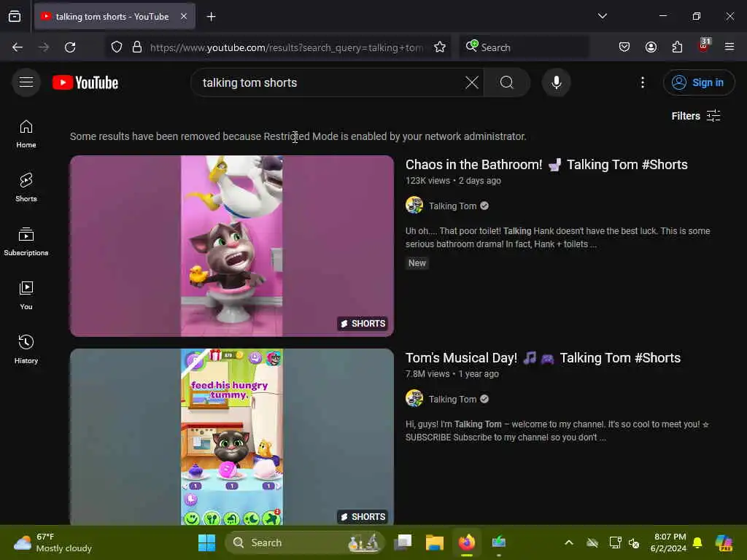The width and height of the screenshot is (747, 560).
Task: Play Tom's Musical Day thumbnail
Action: tap(232, 437)
